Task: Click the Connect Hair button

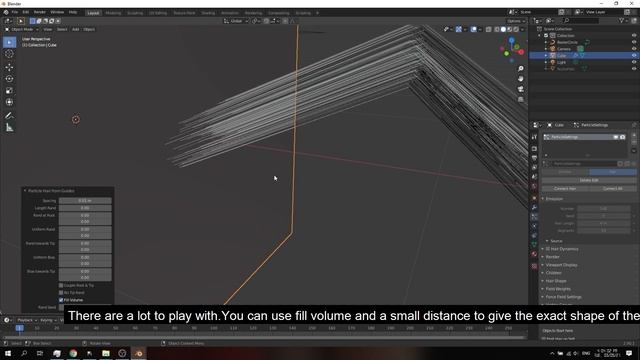Action: click(565, 189)
